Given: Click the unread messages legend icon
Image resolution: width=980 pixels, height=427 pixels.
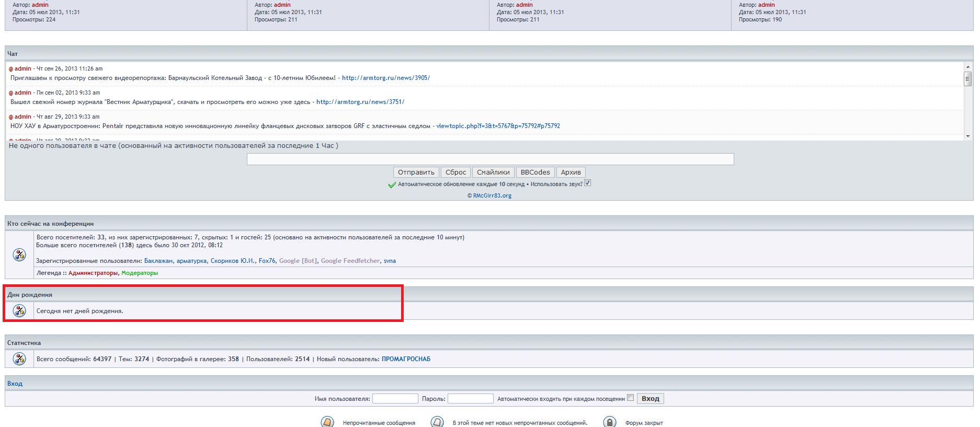Looking at the screenshot, I should [x=327, y=422].
